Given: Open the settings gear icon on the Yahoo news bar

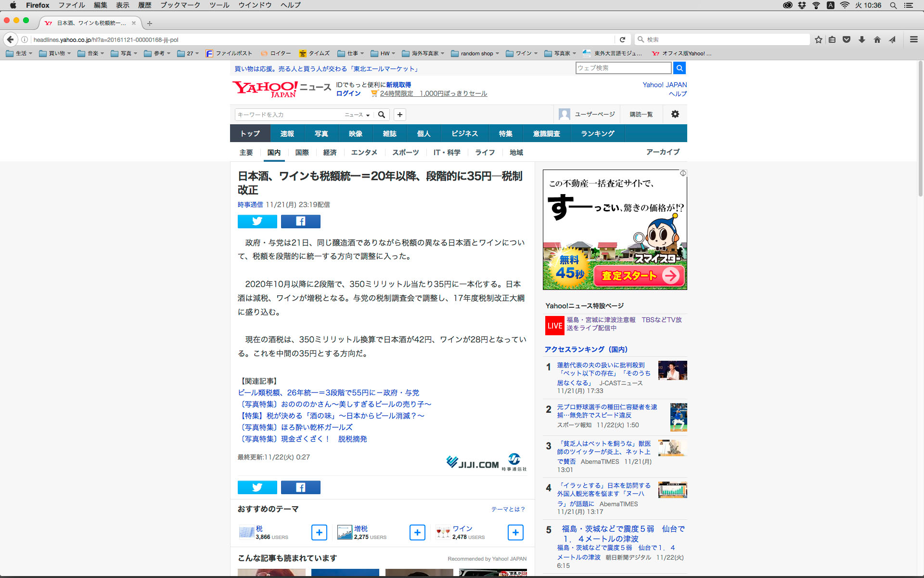Looking at the screenshot, I should [675, 114].
